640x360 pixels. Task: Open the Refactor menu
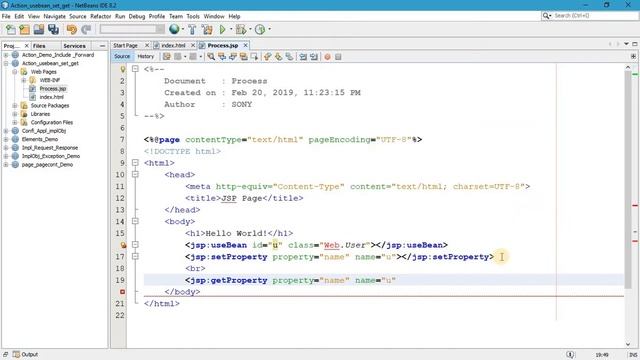[x=100, y=16]
